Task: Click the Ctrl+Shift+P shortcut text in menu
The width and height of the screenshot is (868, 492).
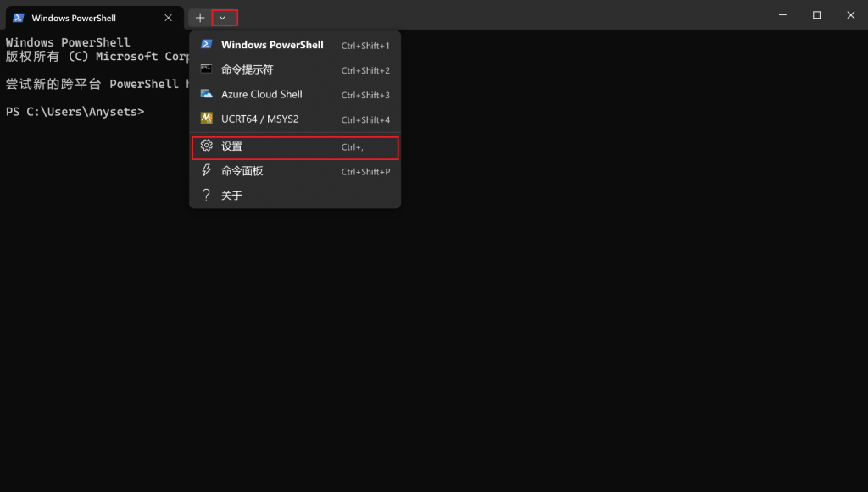Action: coord(365,172)
